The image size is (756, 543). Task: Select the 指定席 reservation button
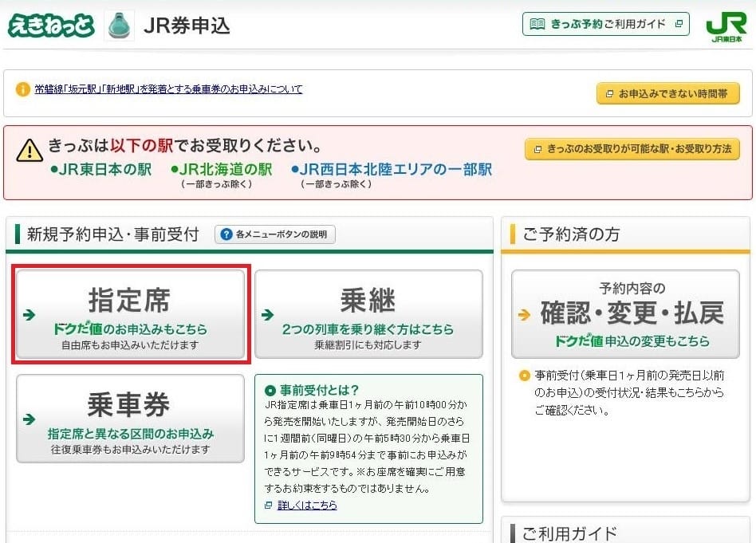[x=130, y=314]
